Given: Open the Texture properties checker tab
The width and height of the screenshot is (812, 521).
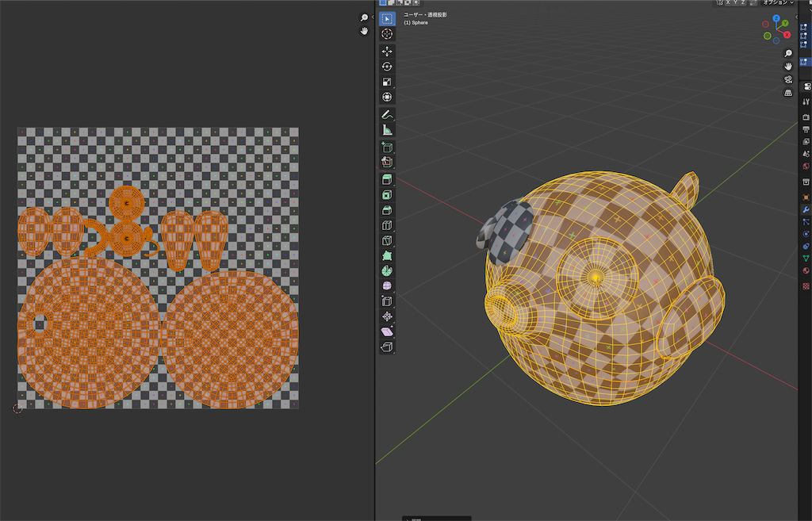Looking at the screenshot, I should pyautogui.click(x=806, y=286).
